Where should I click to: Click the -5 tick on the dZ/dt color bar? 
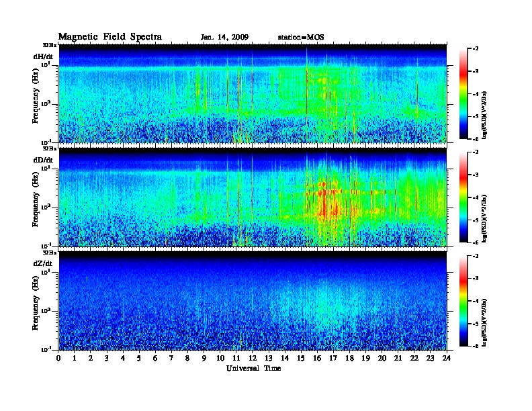476,324
